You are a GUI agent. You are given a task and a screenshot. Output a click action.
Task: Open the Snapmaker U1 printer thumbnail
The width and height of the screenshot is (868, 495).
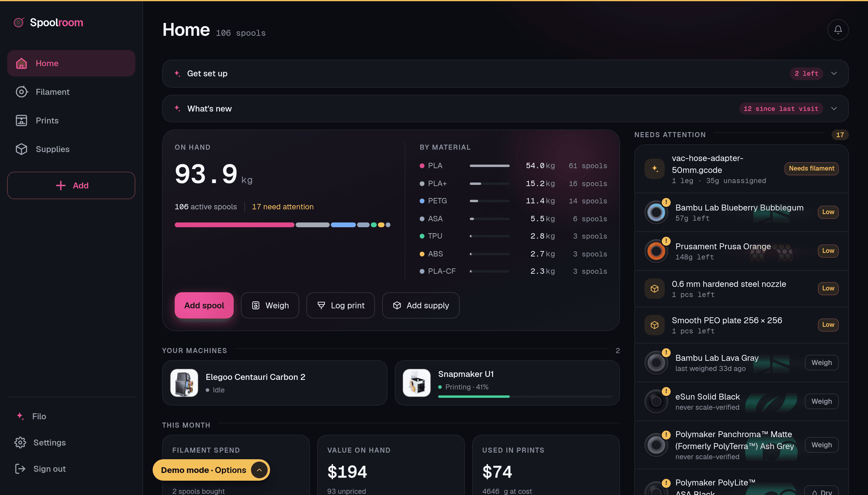pos(416,383)
